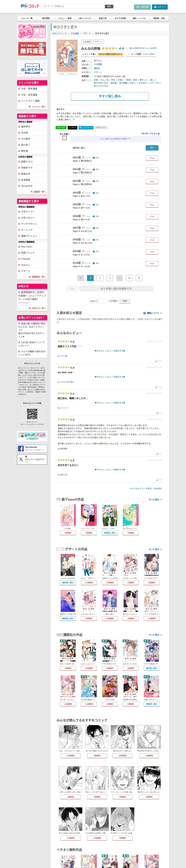Expand spoiler review under 自分を見てるみたい
This screenshot has width=186, height=868.
(x=110, y=469)
